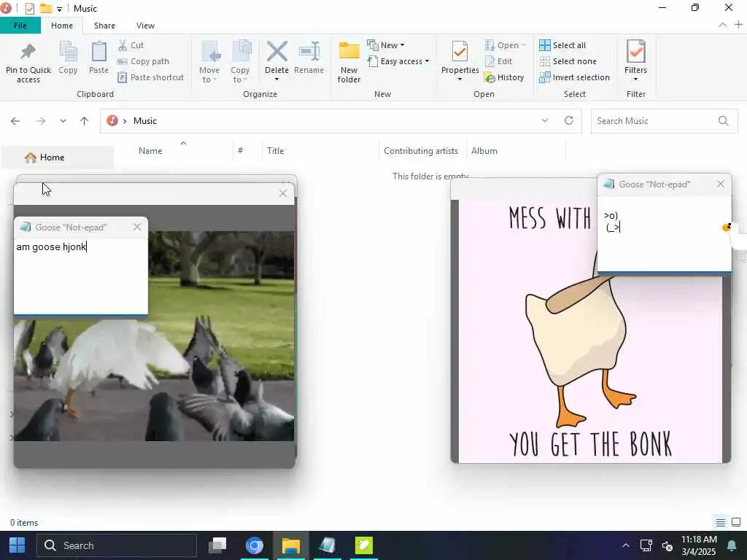Show hidden system tray icons
This screenshot has height=560, width=747.
pyautogui.click(x=625, y=545)
